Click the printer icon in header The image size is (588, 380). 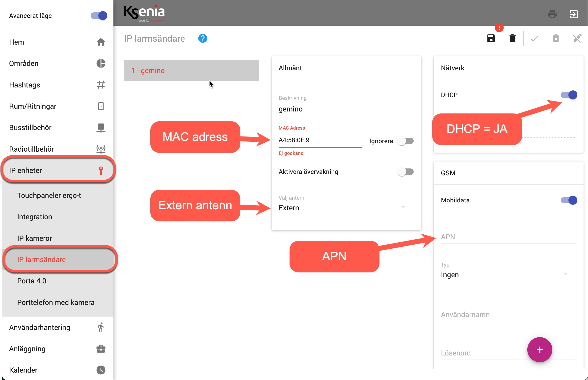tap(552, 14)
